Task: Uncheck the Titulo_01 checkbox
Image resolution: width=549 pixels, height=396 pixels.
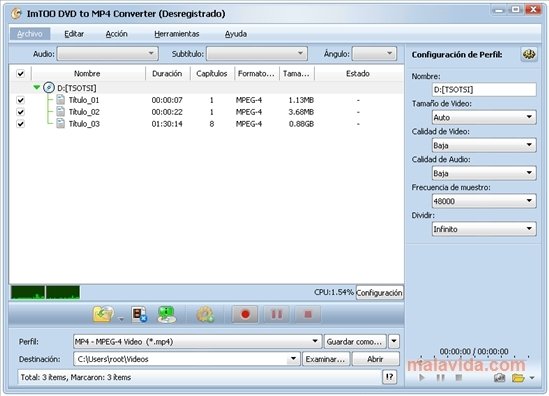Action: click(21, 100)
